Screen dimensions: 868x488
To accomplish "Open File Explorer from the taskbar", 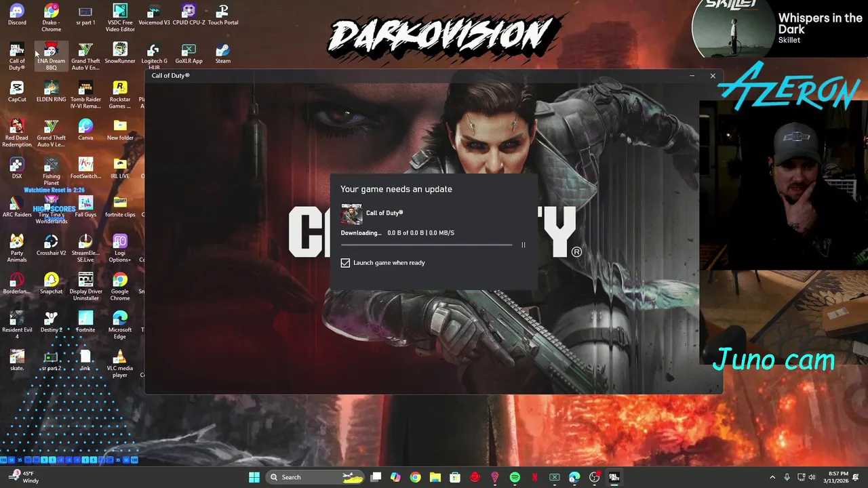I will [x=435, y=477].
